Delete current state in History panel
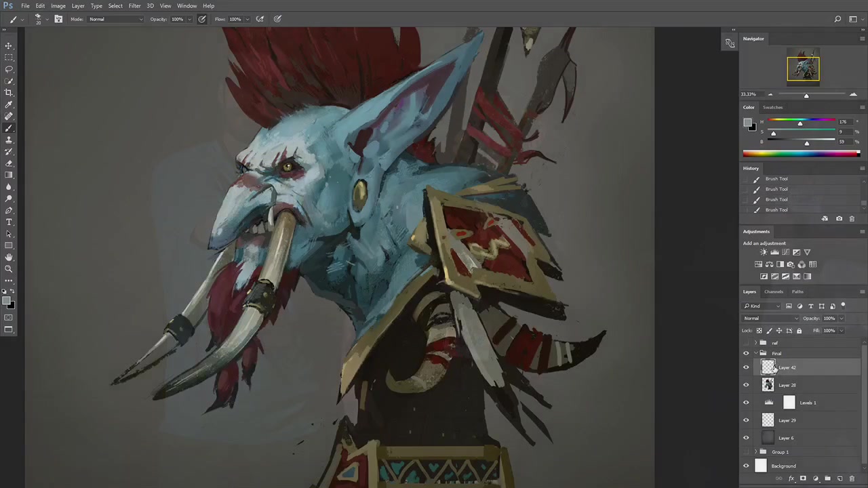Image resolution: width=868 pixels, height=488 pixels. (x=852, y=219)
